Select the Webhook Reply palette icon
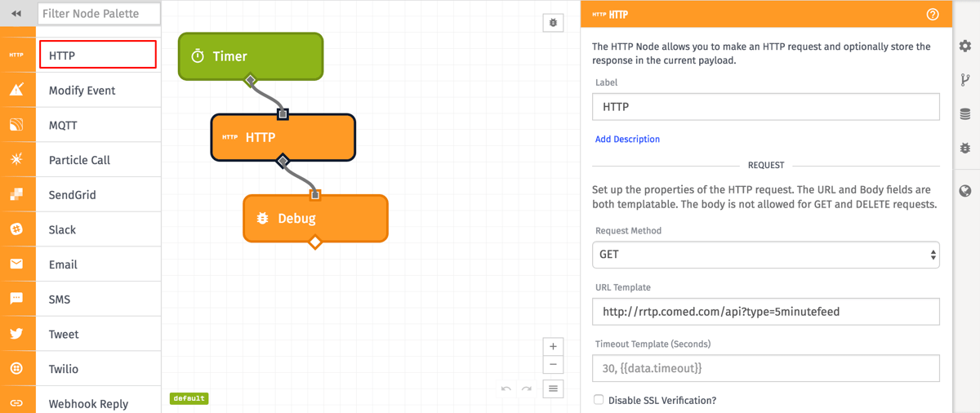 coord(17,403)
